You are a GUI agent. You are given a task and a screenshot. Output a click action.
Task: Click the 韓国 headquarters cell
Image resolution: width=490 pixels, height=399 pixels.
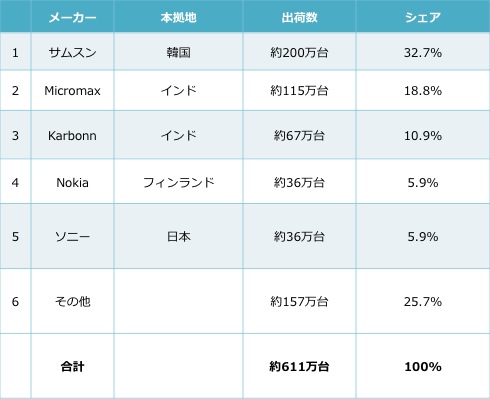coord(178,52)
